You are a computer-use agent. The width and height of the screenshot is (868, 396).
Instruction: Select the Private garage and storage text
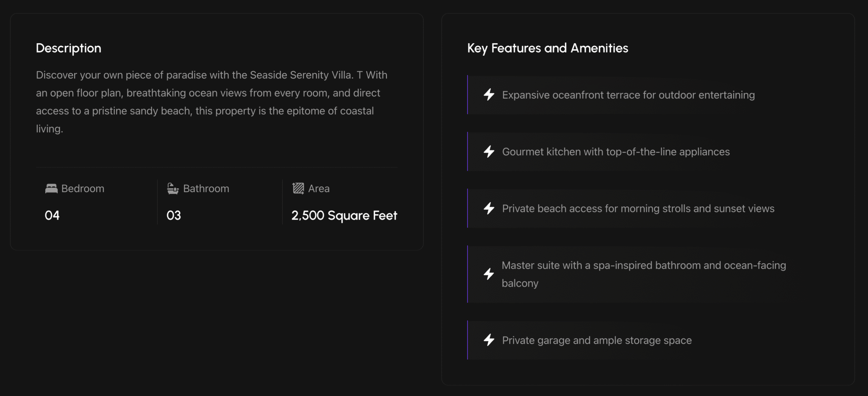(x=597, y=340)
